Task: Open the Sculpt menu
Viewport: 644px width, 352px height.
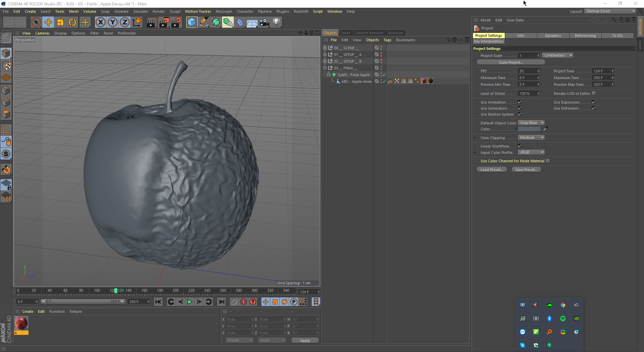Action: point(175,11)
